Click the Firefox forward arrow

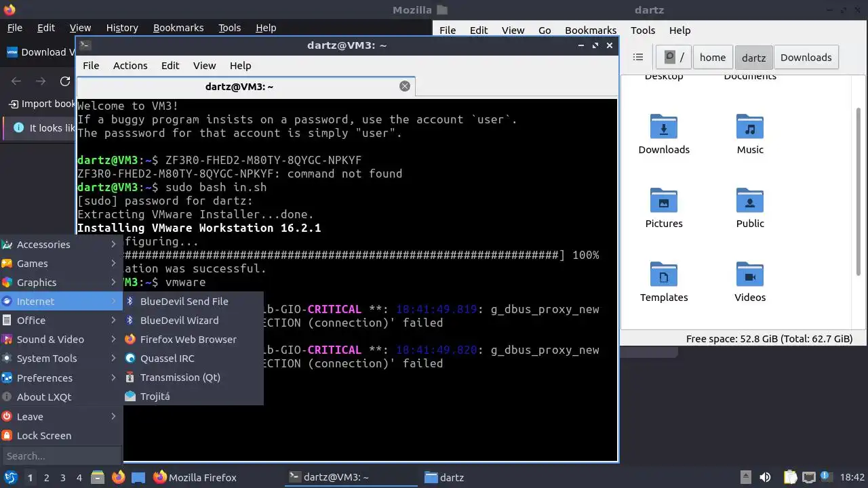41,81
